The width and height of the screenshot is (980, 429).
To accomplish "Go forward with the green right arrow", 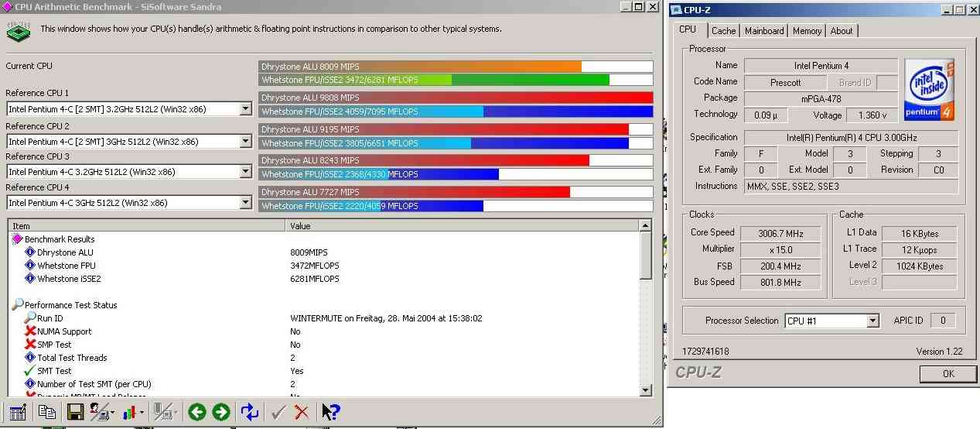I will pyautogui.click(x=221, y=412).
